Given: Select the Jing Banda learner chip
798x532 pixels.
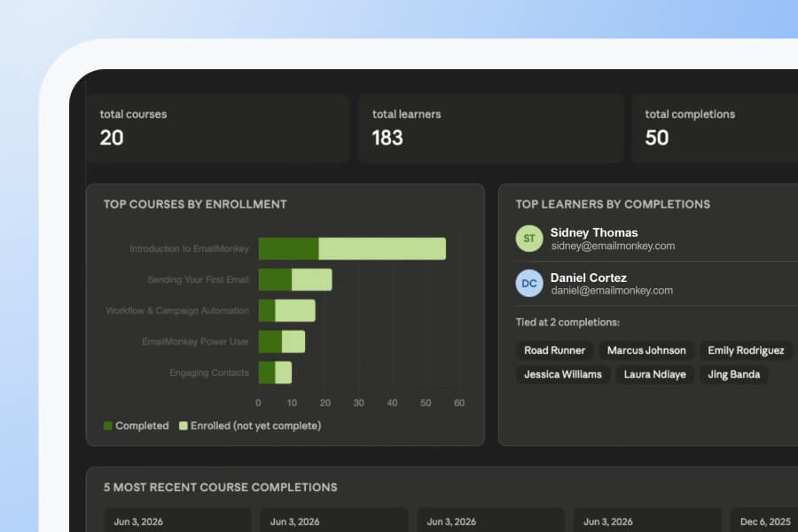Looking at the screenshot, I should (733, 374).
